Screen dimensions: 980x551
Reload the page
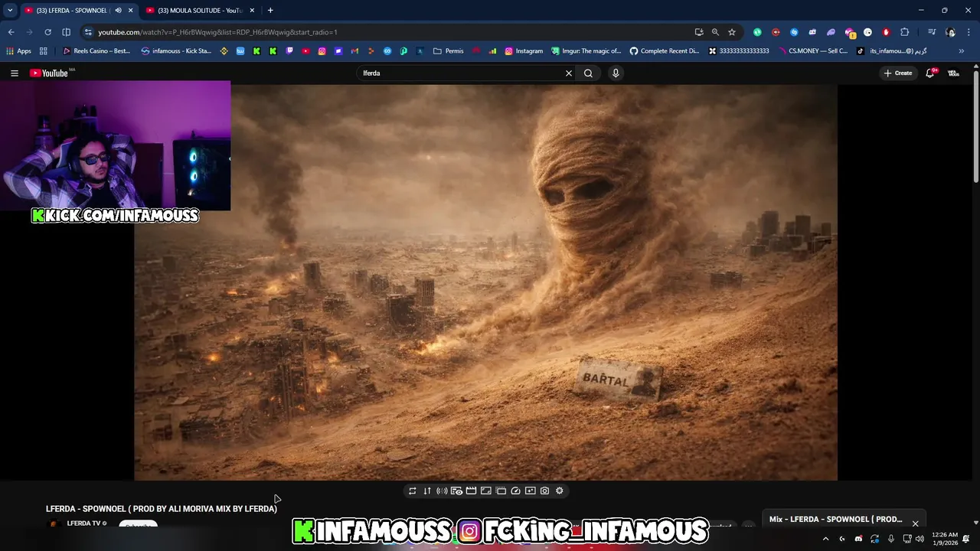click(x=47, y=32)
